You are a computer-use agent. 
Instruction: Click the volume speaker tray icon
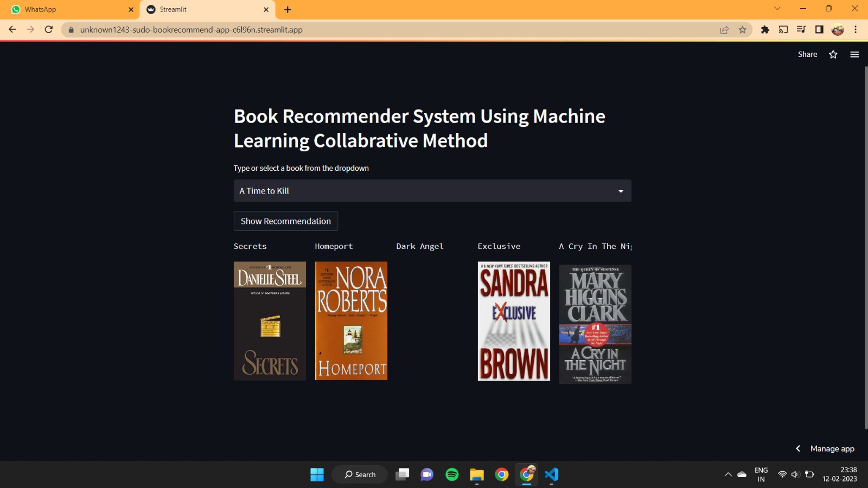point(795,474)
